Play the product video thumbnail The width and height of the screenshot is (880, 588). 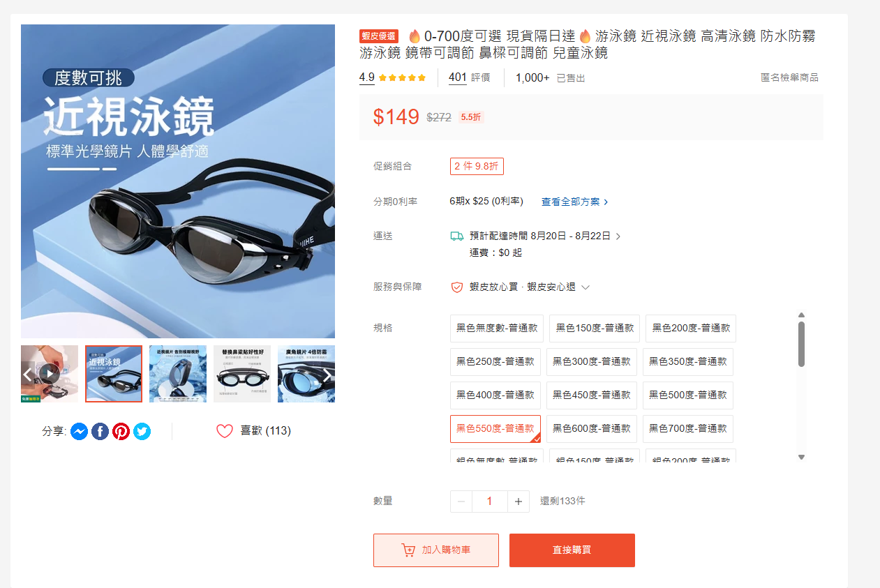click(x=49, y=374)
